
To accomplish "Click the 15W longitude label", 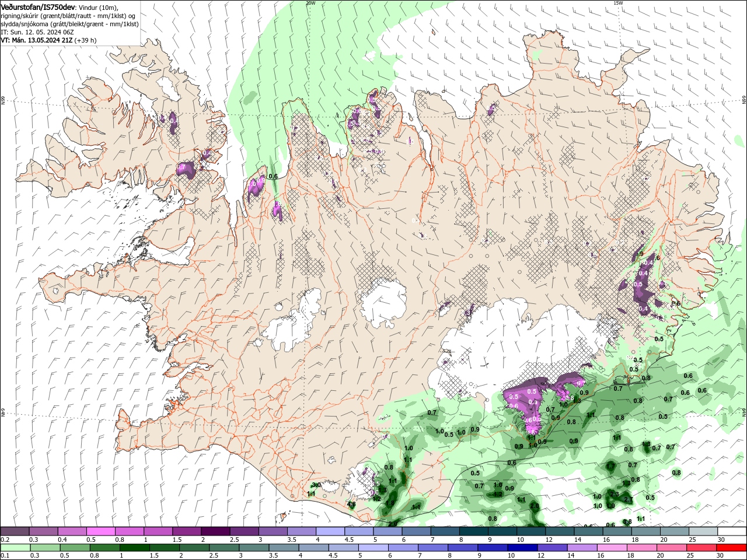I will click(618, 3).
